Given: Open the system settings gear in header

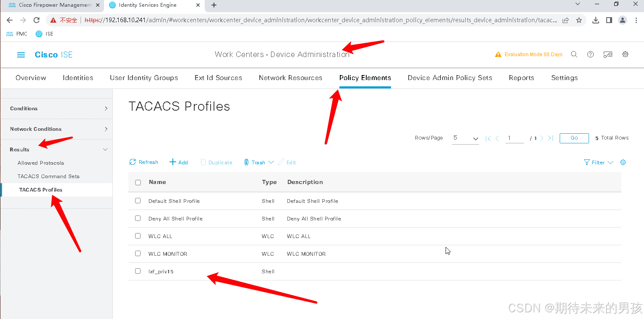Looking at the screenshot, I should coord(626,54).
